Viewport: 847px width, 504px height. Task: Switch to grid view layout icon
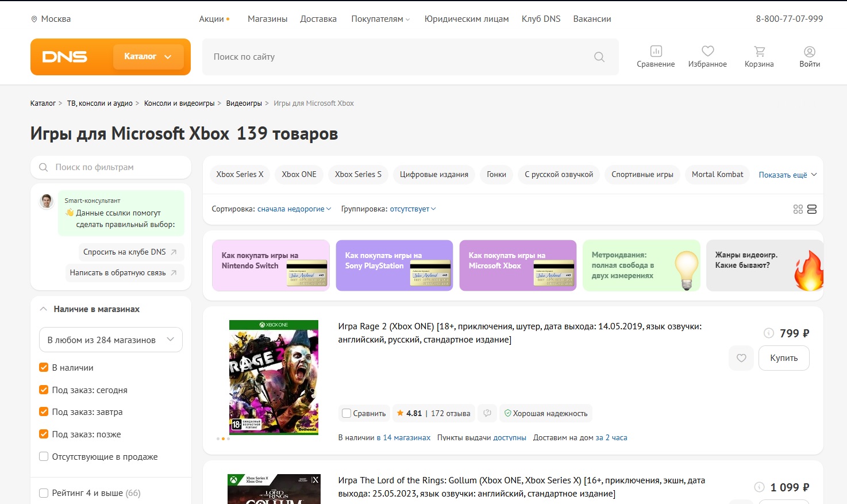(798, 209)
